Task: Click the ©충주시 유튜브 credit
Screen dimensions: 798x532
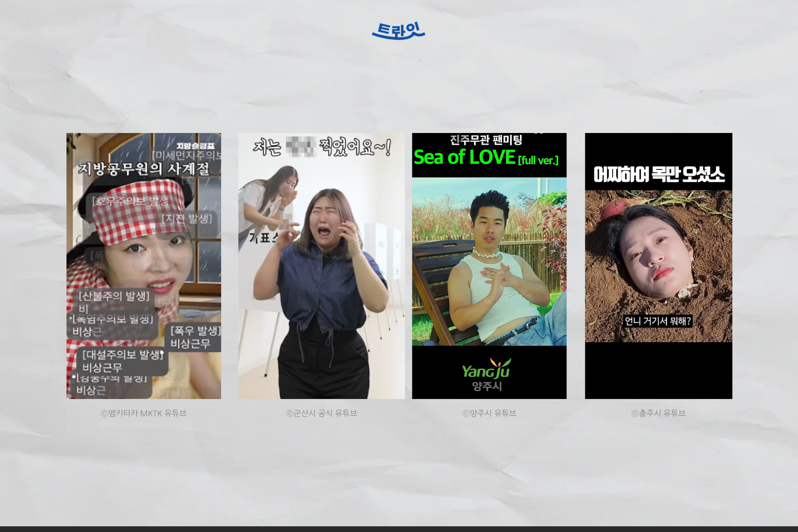Action: click(658, 413)
